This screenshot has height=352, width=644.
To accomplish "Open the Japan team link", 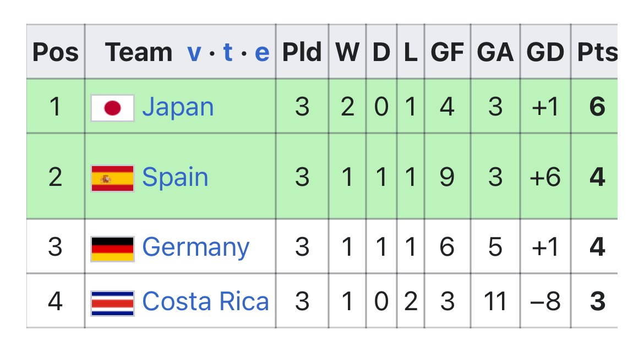I will 178,107.
